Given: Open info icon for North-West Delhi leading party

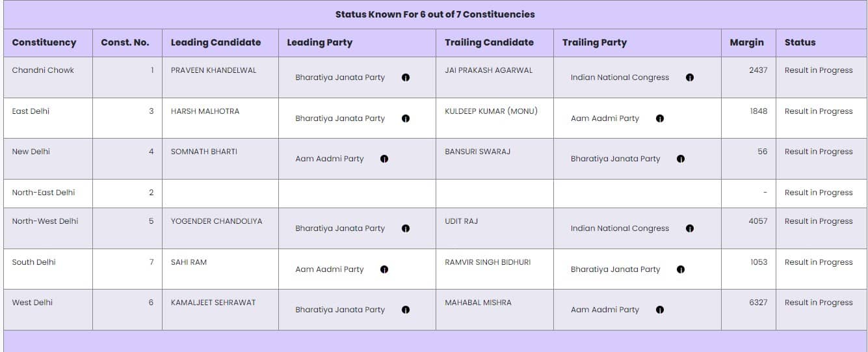Looking at the screenshot, I should point(406,228).
